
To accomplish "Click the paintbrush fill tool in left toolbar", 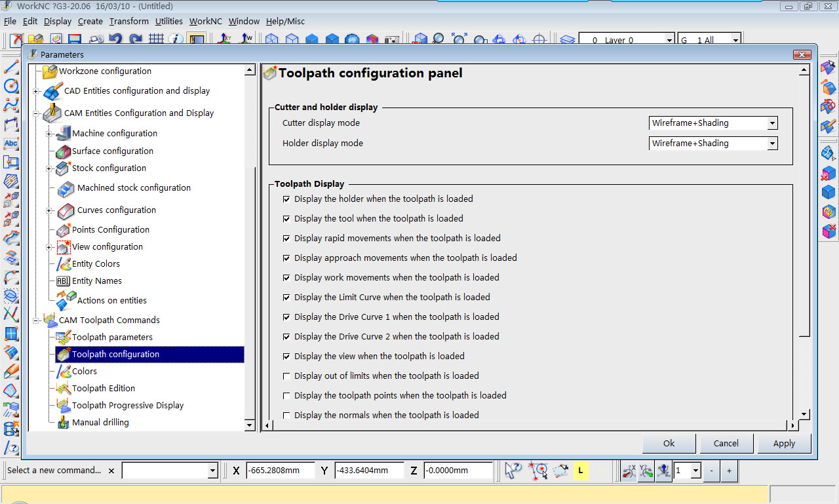I will tap(10, 371).
